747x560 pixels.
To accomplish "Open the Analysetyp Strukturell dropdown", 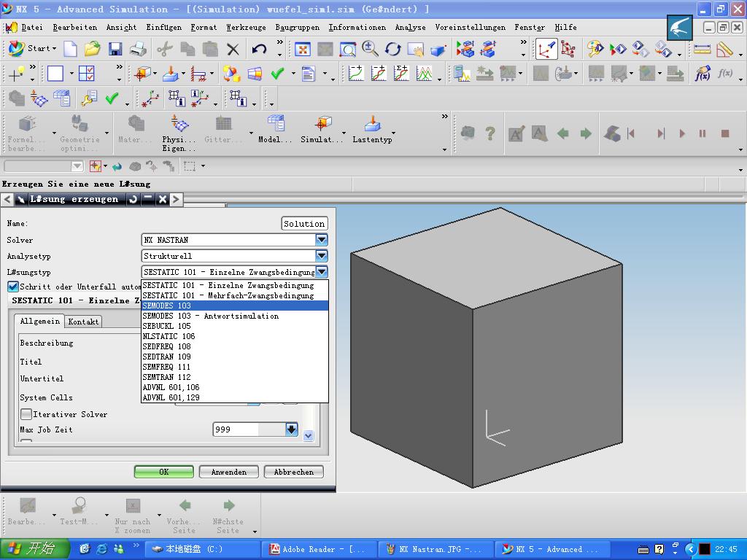I will tap(322, 256).
